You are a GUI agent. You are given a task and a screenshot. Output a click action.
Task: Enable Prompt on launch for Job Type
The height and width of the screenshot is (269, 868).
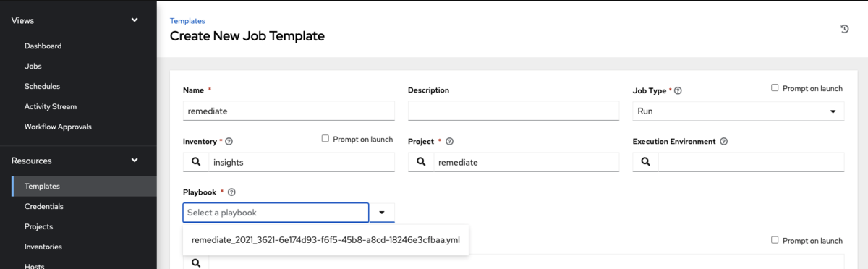click(x=775, y=88)
